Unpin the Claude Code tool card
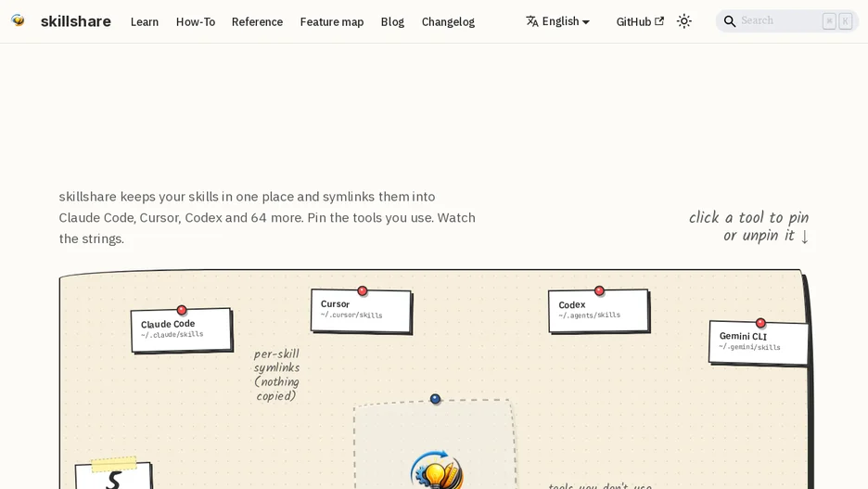 click(x=181, y=330)
